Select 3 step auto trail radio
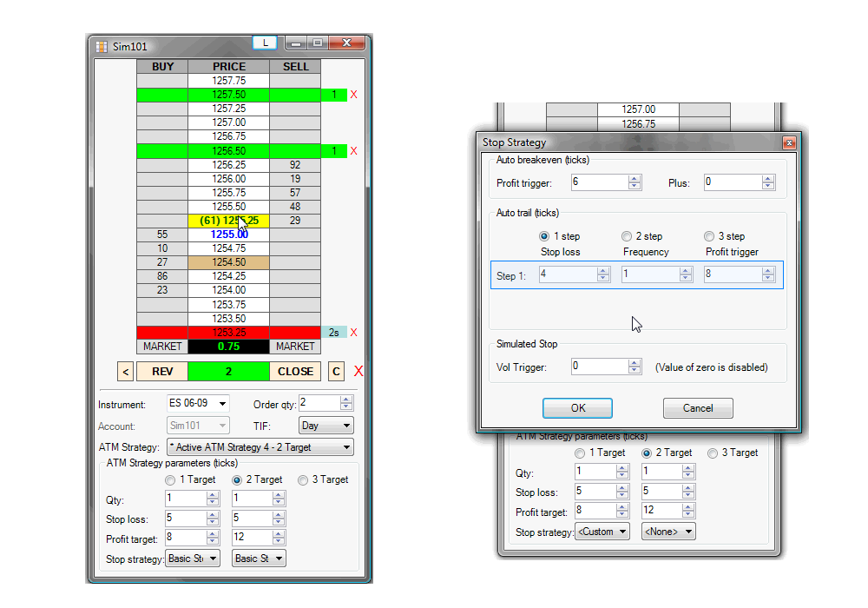 point(708,236)
